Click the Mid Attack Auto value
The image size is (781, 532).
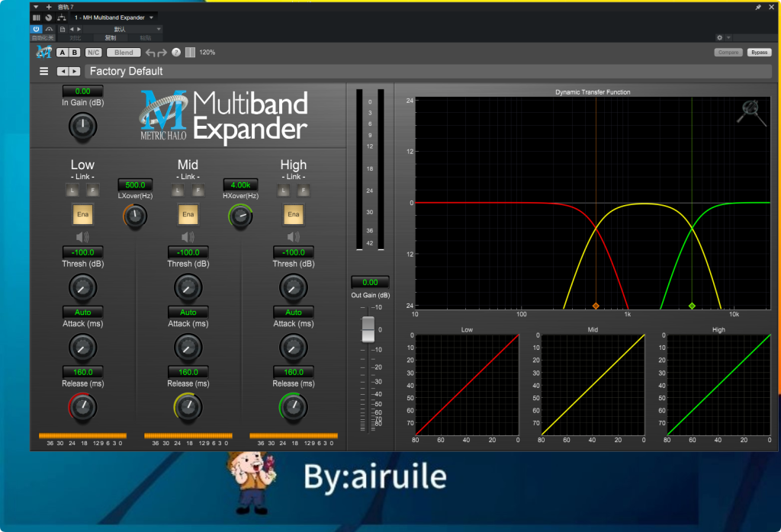tap(188, 312)
